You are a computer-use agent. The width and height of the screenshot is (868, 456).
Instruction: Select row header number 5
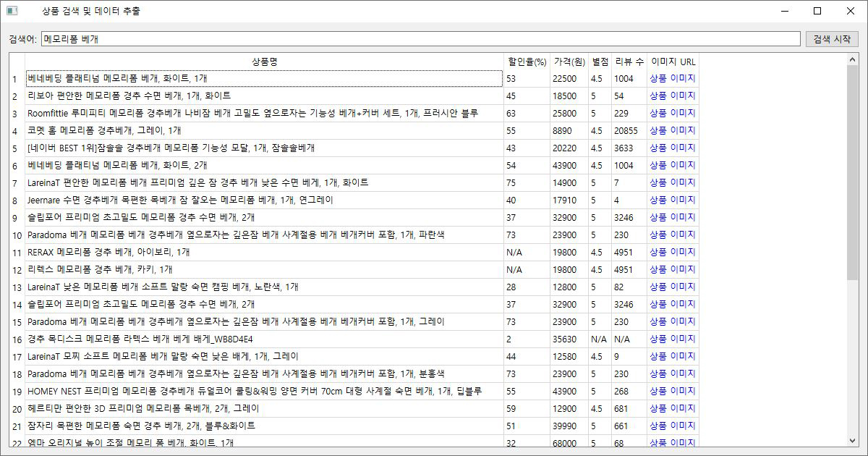[16, 148]
